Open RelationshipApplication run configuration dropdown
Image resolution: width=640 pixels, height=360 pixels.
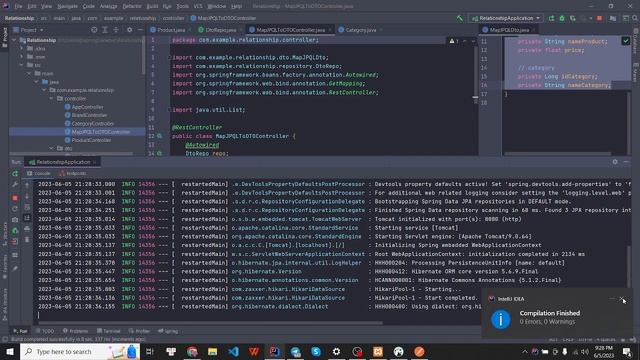[x=506, y=18]
